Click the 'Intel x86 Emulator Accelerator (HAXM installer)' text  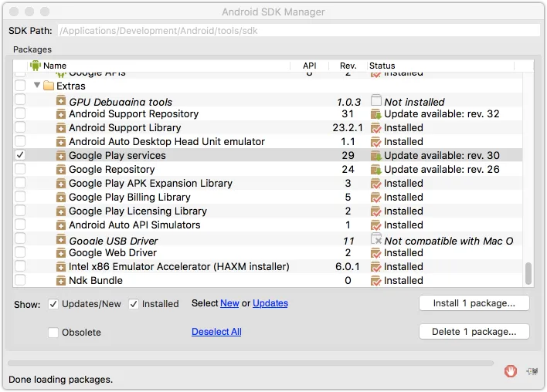(179, 267)
